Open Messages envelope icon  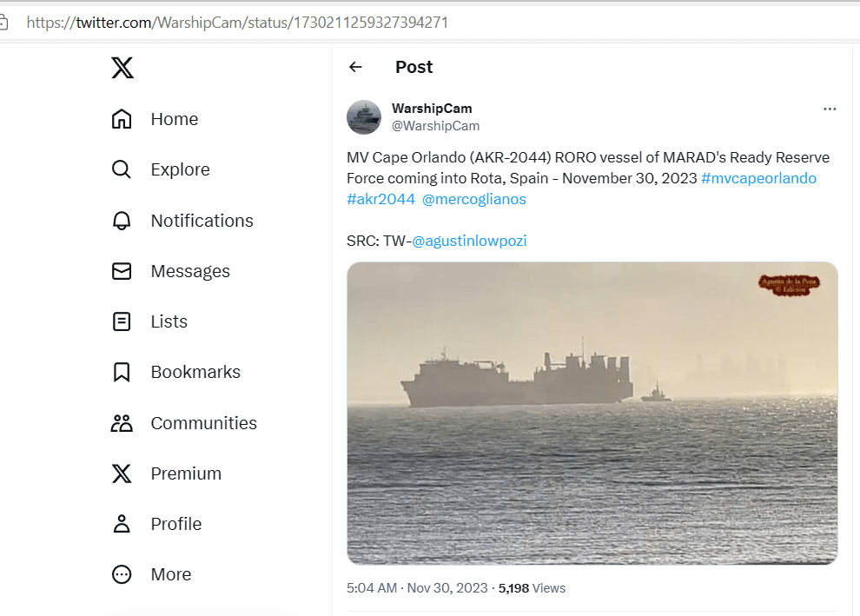[x=122, y=271]
